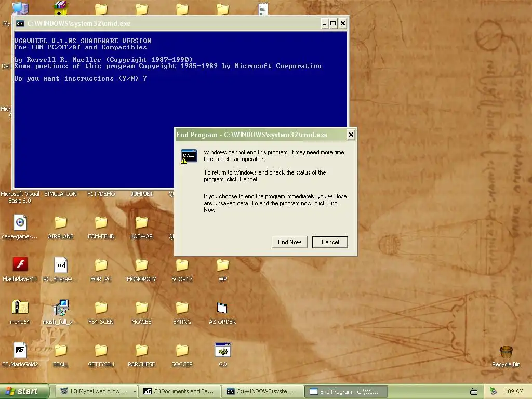The height and width of the screenshot is (399, 532).
Task: Select the WP folder
Action: [x=222, y=265]
